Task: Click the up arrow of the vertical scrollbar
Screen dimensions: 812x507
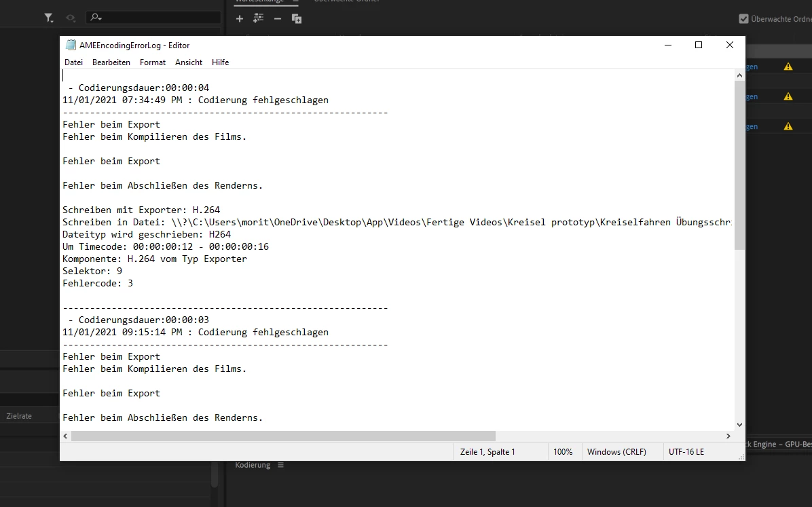Action: 739,75
